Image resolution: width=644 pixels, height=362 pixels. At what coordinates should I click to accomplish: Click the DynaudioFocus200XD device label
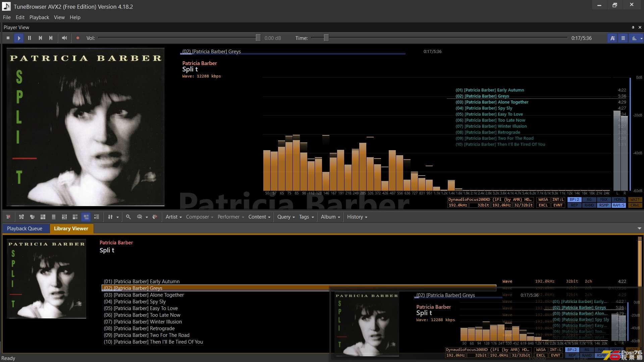[x=490, y=199]
